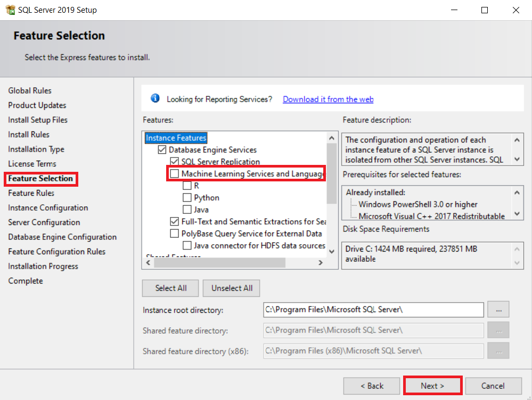Click the features list horizontal scrollbar thumb

(219, 262)
